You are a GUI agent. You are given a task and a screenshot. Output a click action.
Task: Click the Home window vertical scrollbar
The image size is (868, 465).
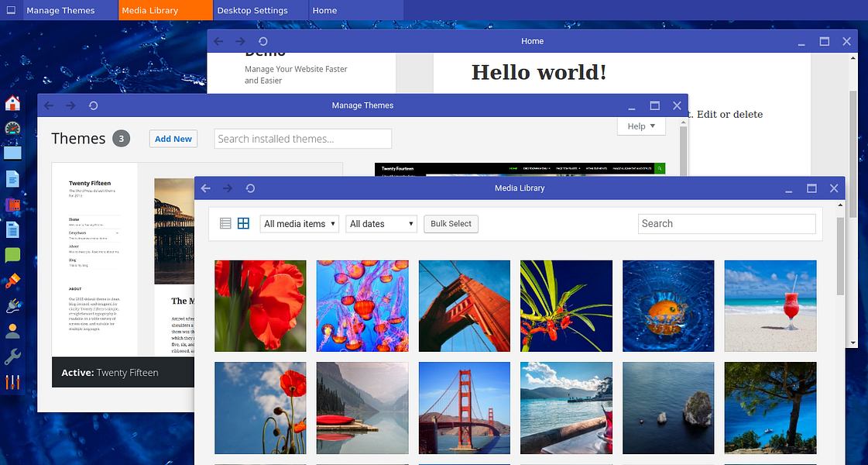click(853, 153)
